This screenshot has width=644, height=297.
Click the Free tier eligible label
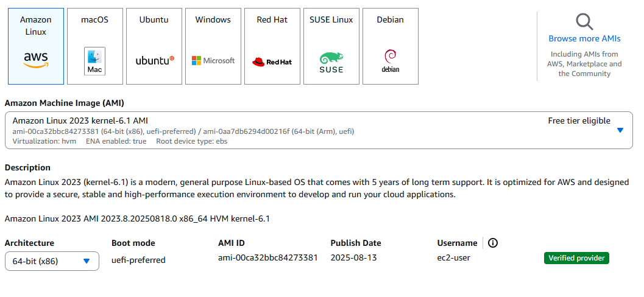coord(579,121)
